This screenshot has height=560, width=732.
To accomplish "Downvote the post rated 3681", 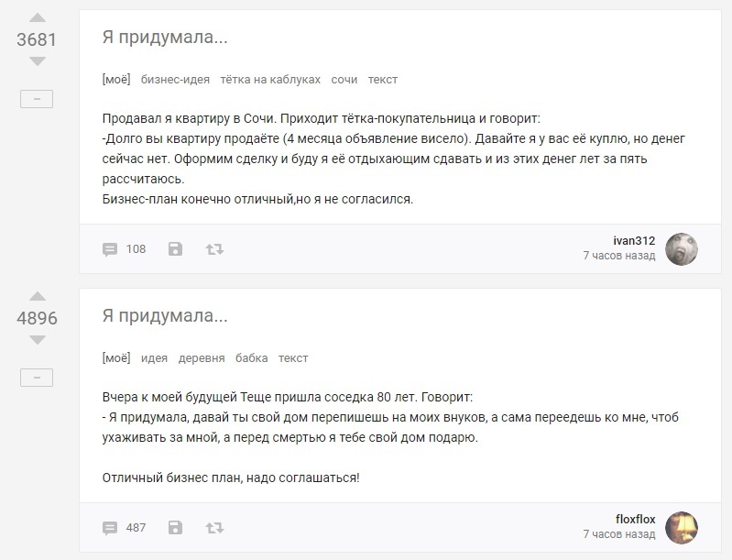I will coord(37,61).
